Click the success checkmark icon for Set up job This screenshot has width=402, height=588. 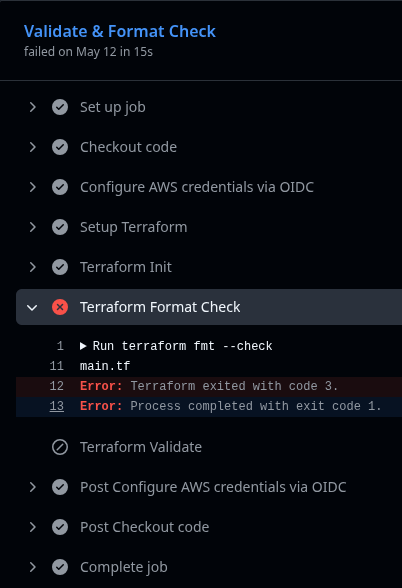[60, 107]
